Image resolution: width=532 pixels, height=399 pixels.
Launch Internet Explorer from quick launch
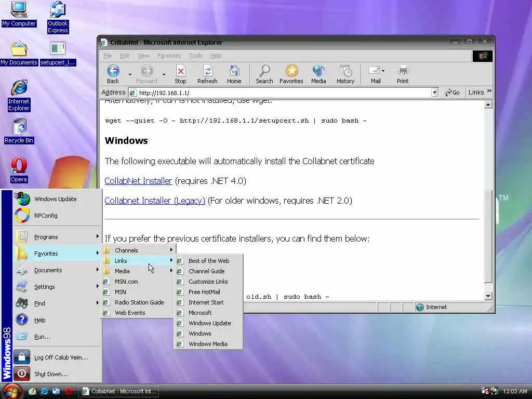44,391
